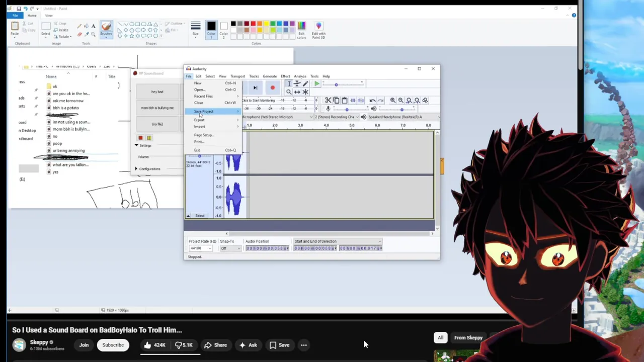The width and height of the screenshot is (644, 362).
Task: Click the Skip to End button in Audacity
Action: 255,88
